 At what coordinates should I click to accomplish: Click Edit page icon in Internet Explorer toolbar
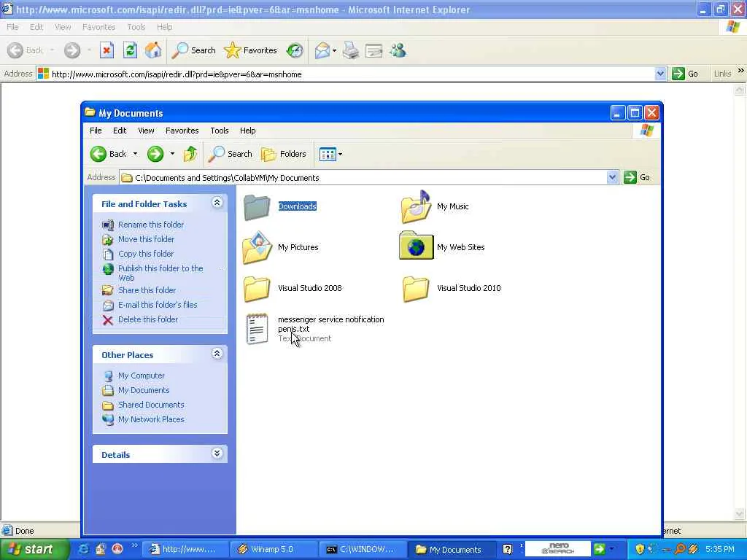point(374,50)
